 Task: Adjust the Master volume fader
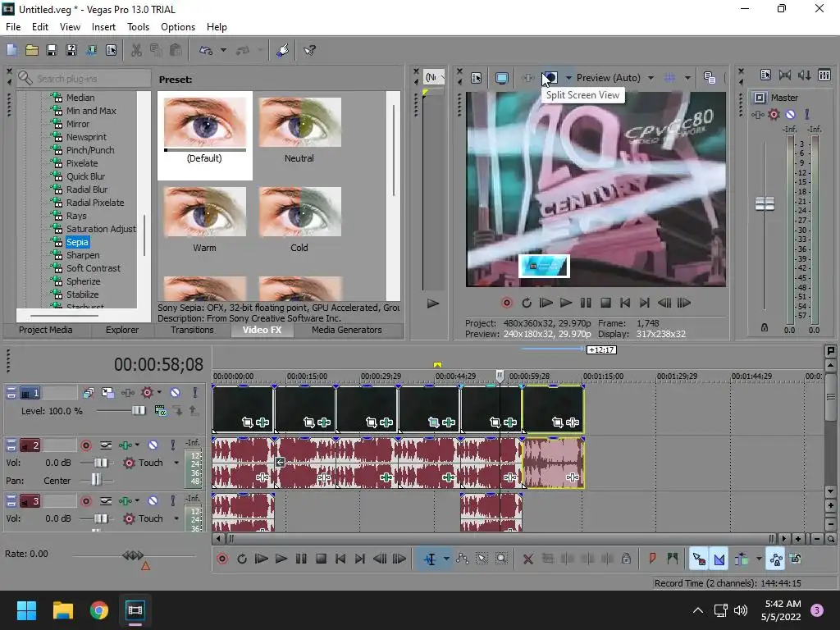[765, 203]
